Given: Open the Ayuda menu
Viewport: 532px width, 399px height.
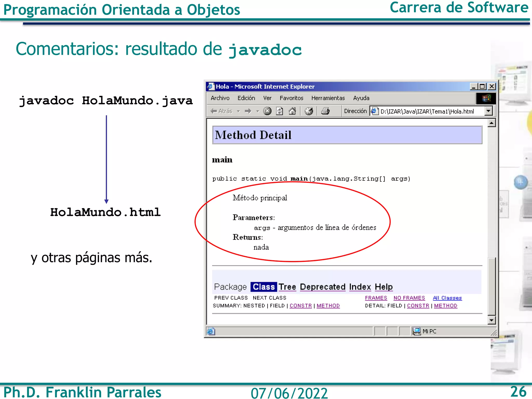Looking at the screenshot, I should pos(361,98).
